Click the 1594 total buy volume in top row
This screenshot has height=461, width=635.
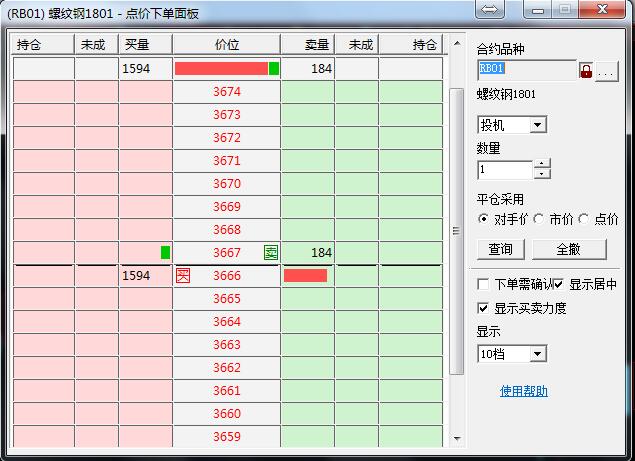click(136, 68)
